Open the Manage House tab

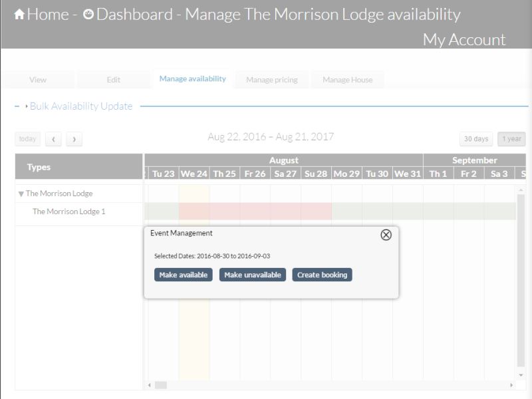[x=347, y=78]
